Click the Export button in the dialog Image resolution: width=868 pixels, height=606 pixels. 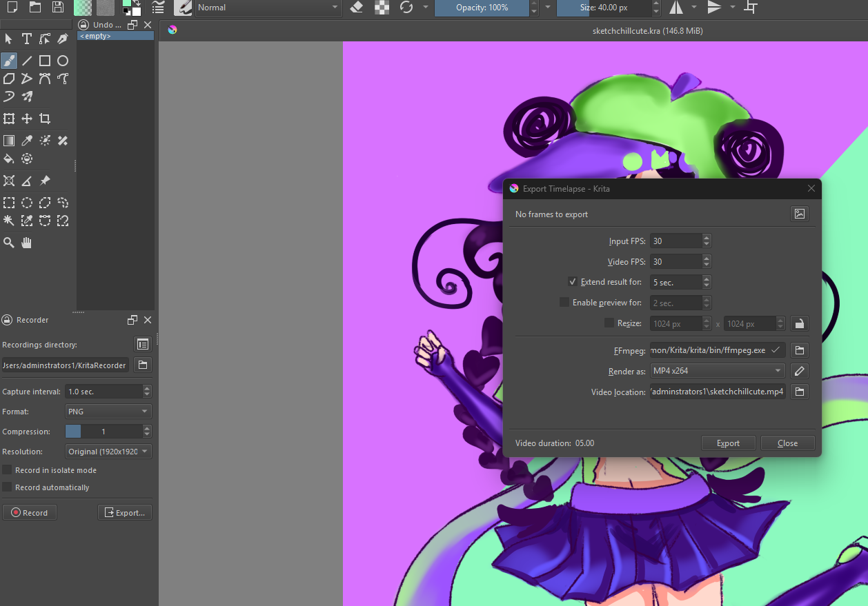728,443
